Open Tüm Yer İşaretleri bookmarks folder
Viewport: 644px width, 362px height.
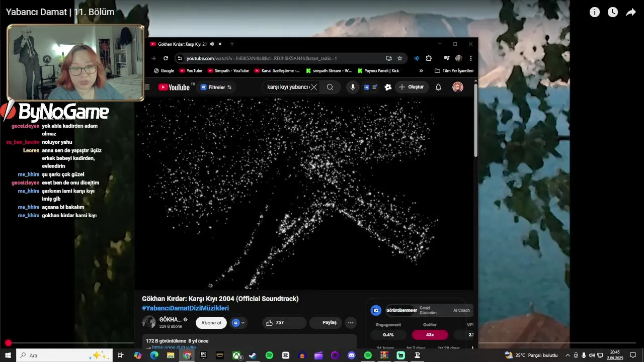pos(454,71)
